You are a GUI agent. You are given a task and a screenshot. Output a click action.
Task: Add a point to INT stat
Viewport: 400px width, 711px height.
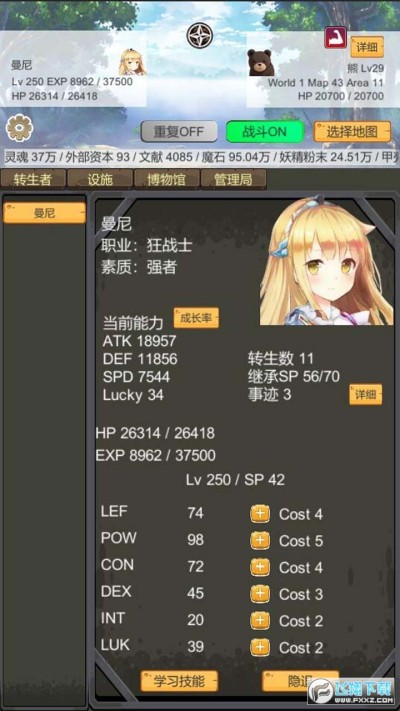pyautogui.click(x=260, y=621)
